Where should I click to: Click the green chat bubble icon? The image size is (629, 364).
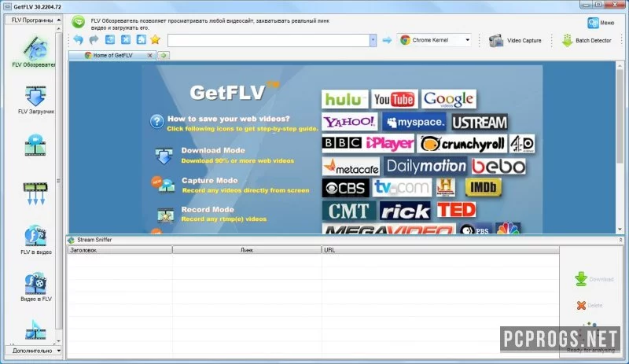[78, 22]
